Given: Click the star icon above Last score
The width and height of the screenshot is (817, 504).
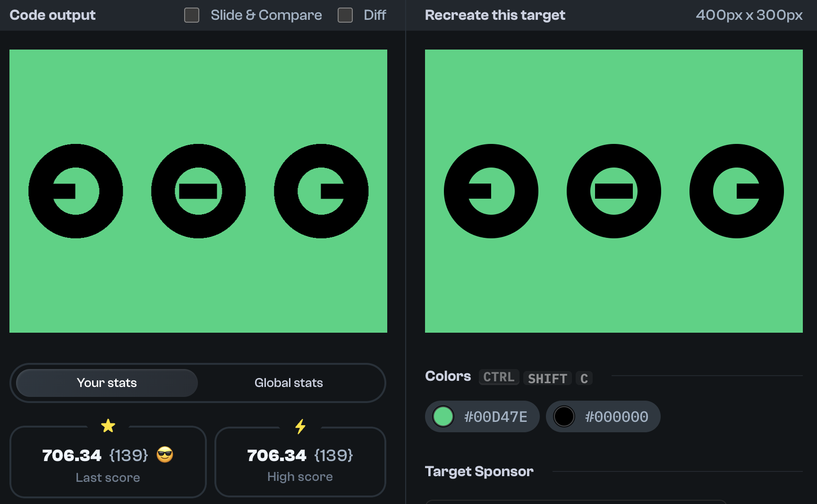Looking at the screenshot, I should click(108, 426).
